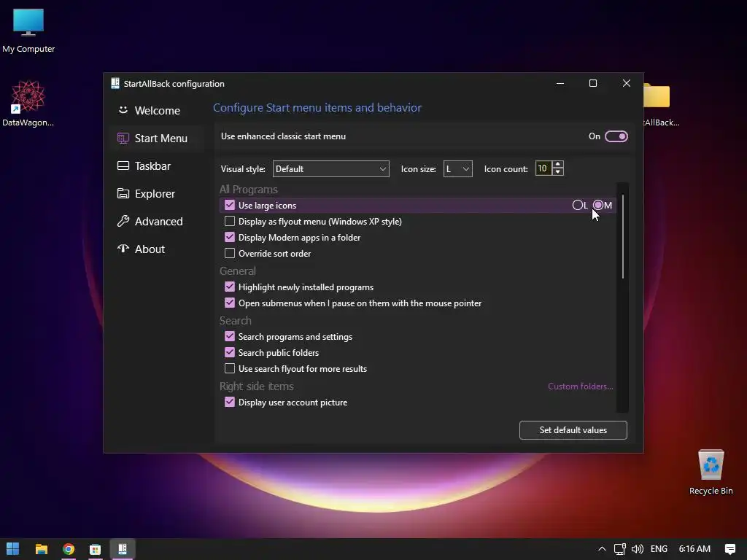Viewport: 747px width, 560px height.
Task: Open the Icon size dropdown
Action: coord(458,168)
